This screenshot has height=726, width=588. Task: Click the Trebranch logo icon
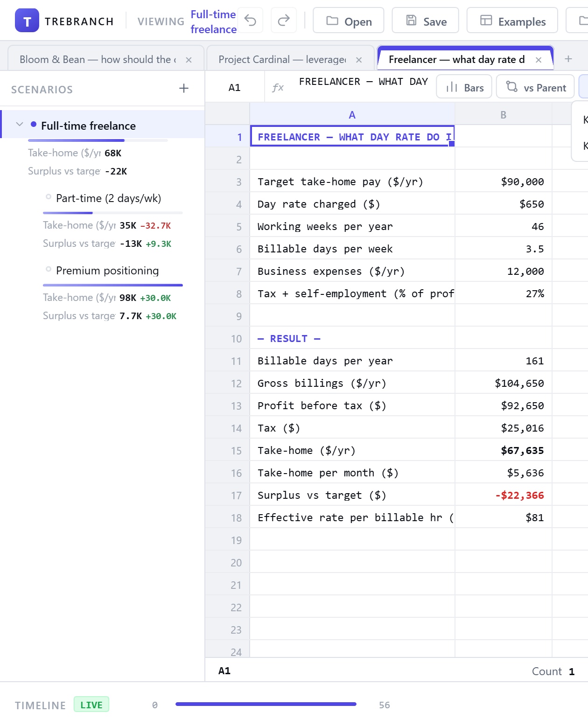pyautogui.click(x=27, y=20)
